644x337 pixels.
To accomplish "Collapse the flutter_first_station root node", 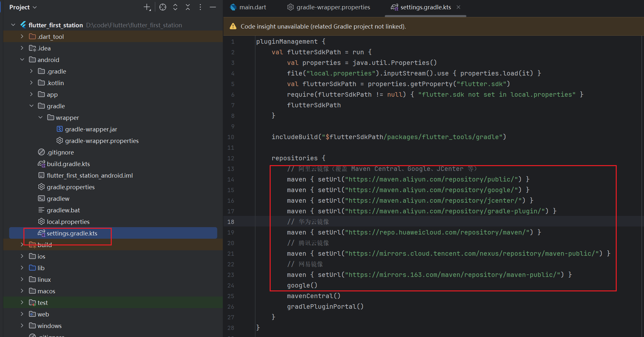I will pyautogui.click(x=13, y=25).
